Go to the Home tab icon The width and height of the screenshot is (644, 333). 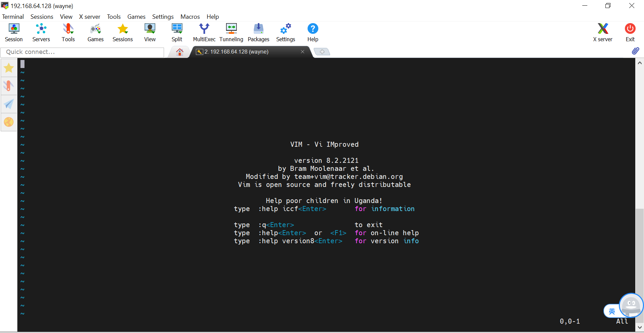click(x=180, y=52)
